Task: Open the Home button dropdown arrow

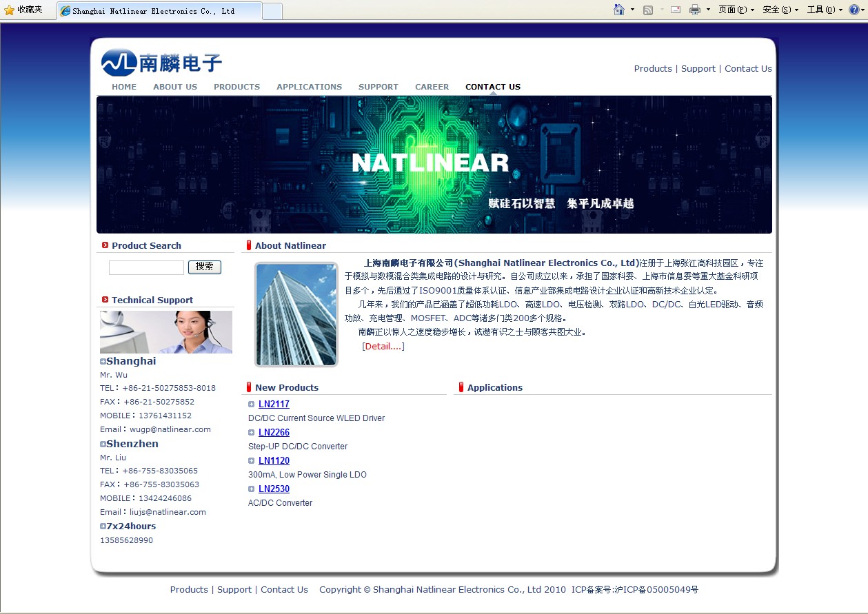Action: [632, 10]
